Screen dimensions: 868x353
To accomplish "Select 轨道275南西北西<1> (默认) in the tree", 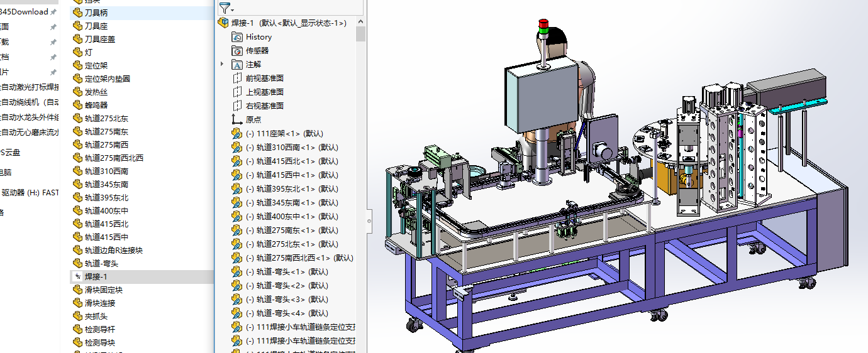I will 299,258.
